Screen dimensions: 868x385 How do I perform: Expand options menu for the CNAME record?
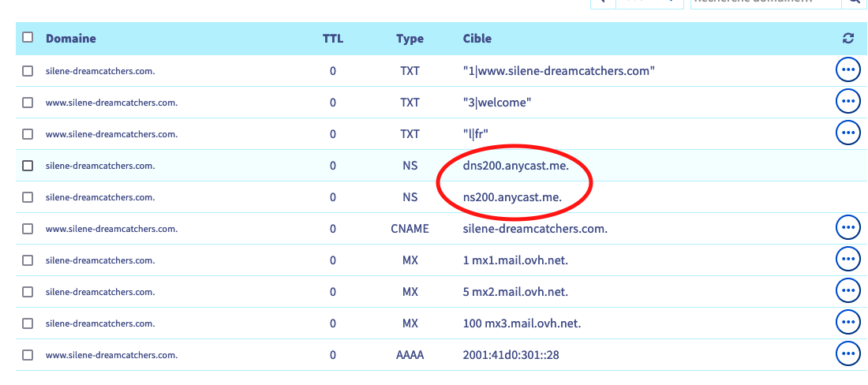(x=847, y=228)
